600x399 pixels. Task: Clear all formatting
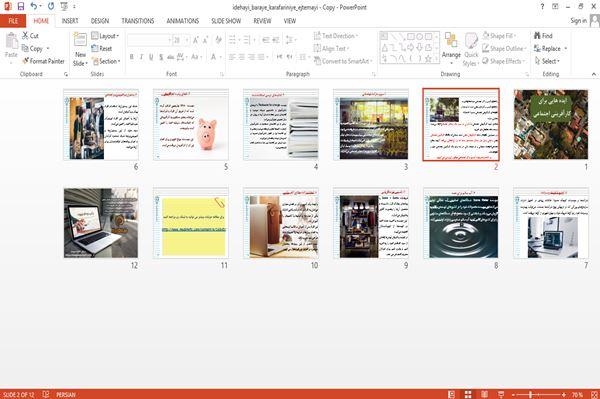point(218,40)
